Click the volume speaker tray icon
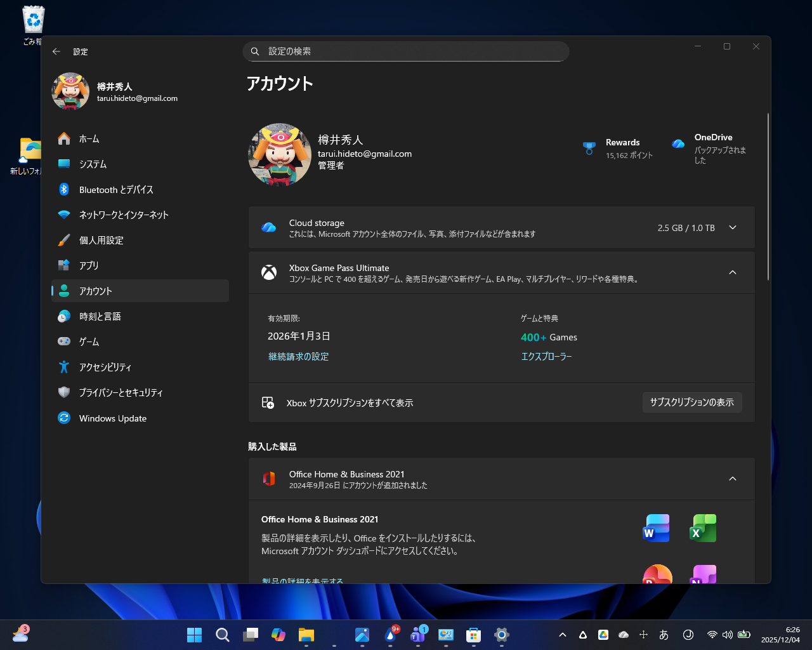 [x=728, y=635]
